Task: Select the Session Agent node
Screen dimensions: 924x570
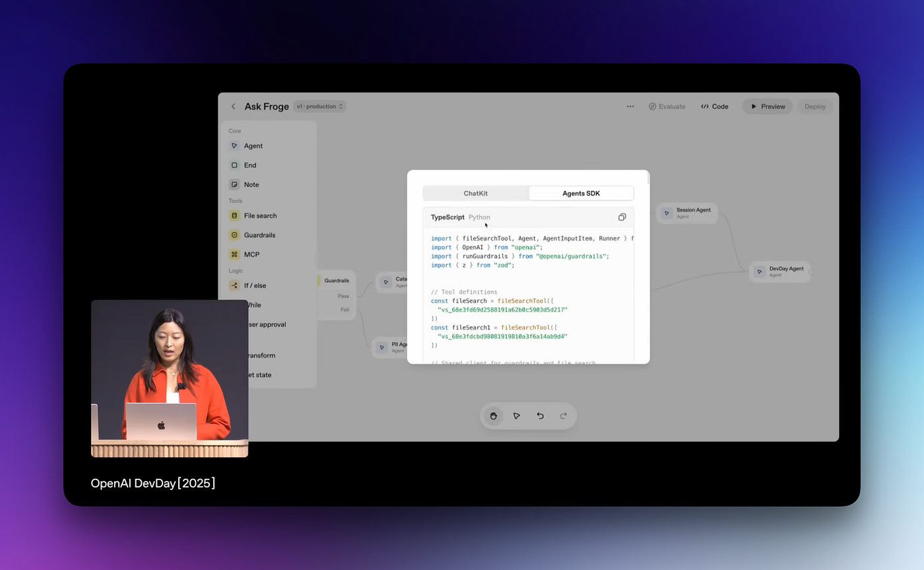Action: 687,213
